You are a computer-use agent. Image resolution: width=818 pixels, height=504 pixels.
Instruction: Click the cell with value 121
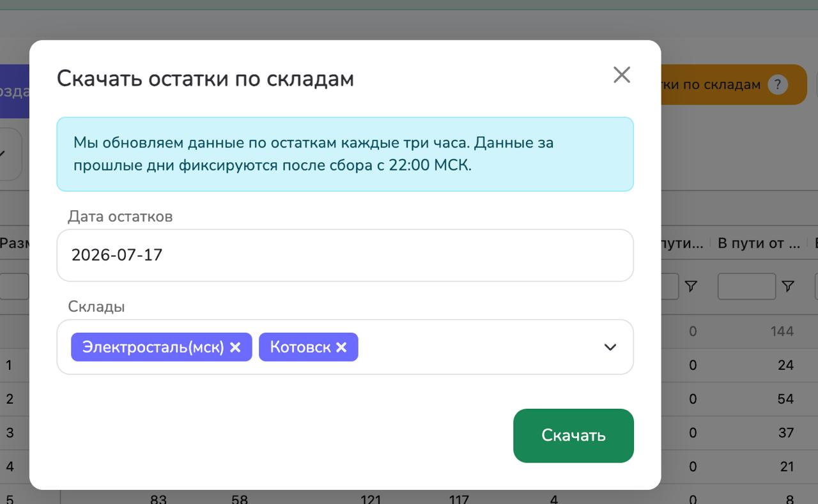[370, 499]
